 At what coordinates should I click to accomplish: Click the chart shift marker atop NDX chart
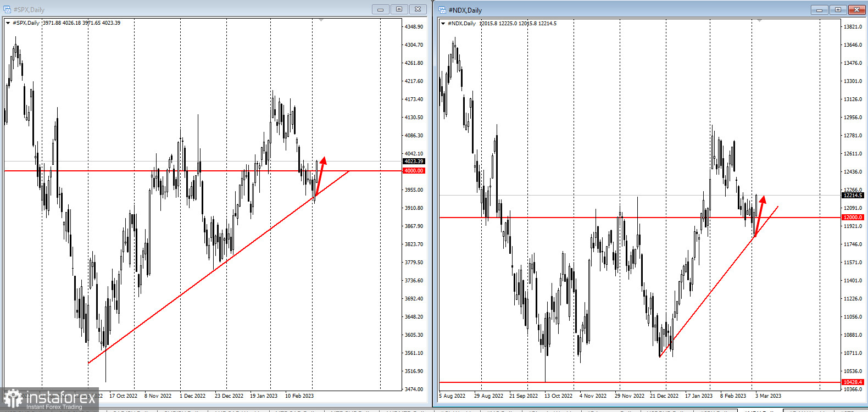pos(759,21)
